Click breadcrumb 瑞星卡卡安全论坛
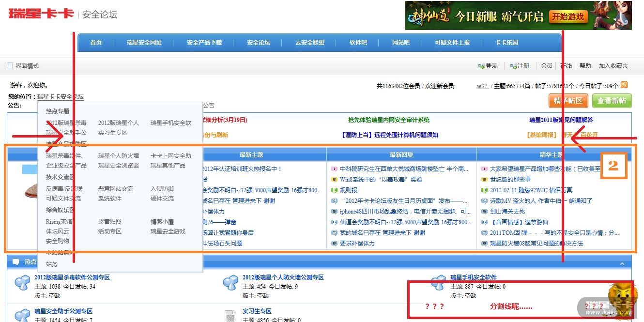This screenshot has height=322, width=644. [x=61, y=97]
